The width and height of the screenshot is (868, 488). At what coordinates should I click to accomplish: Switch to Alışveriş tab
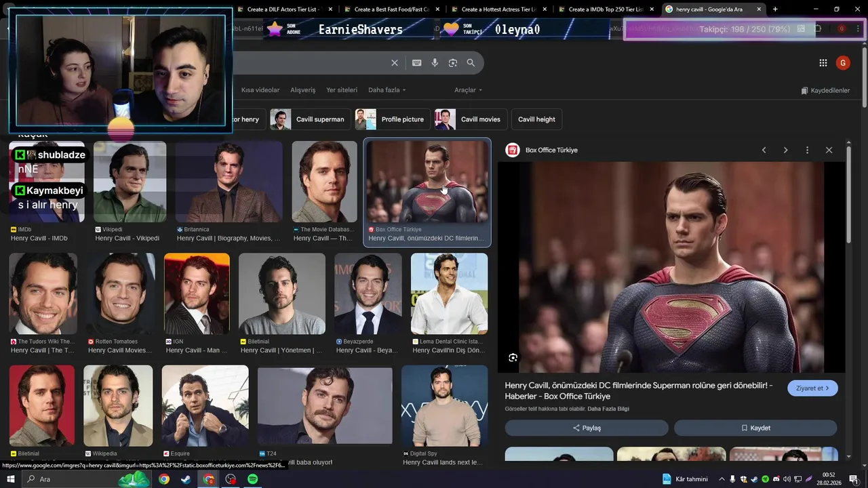click(303, 90)
